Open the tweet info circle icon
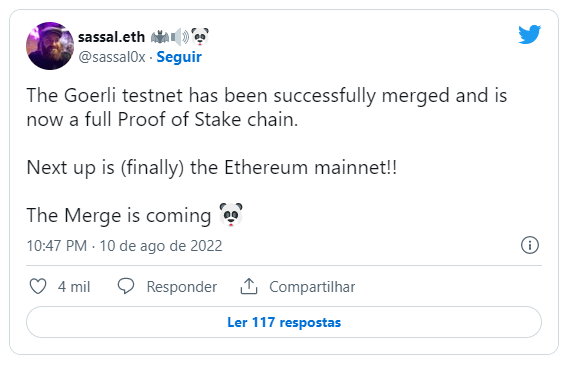 (529, 245)
